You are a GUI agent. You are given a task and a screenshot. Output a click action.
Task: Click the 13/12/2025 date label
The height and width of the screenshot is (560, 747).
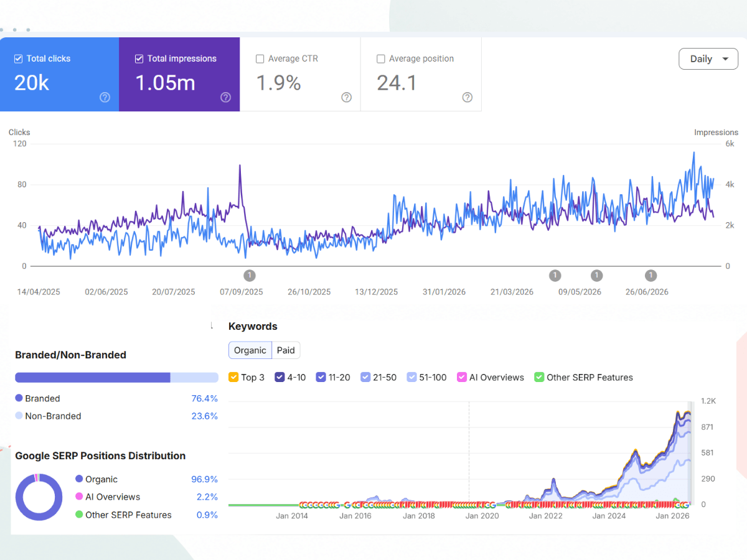tap(377, 292)
